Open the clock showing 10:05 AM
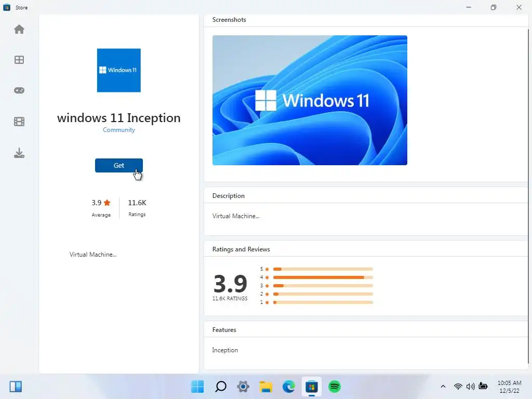 [x=509, y=387]
